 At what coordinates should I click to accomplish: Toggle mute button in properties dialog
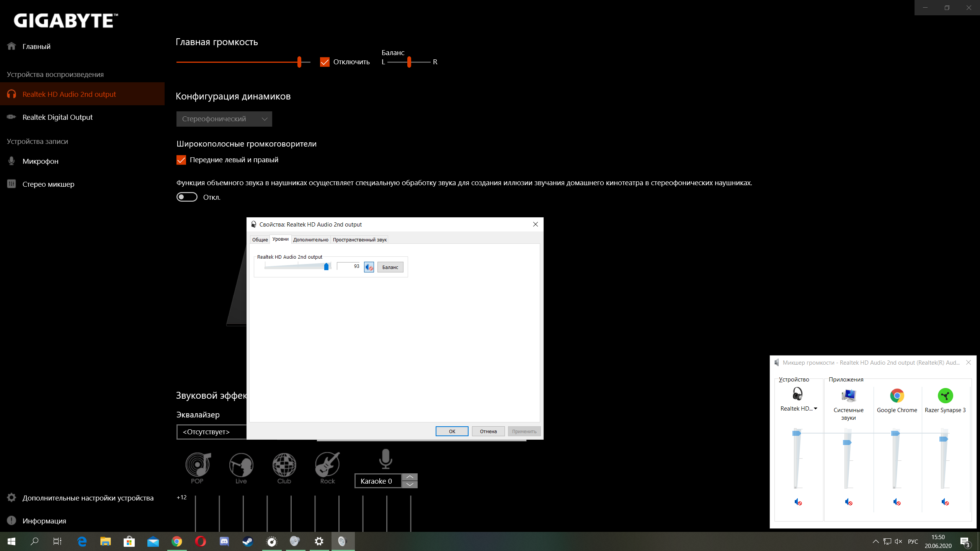pos(369,267)
